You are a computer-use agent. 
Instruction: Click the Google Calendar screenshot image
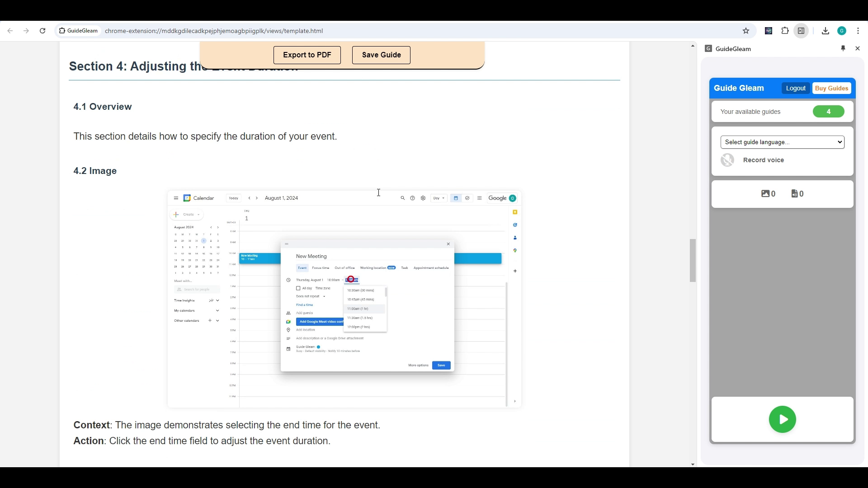[x=344, y=299]
